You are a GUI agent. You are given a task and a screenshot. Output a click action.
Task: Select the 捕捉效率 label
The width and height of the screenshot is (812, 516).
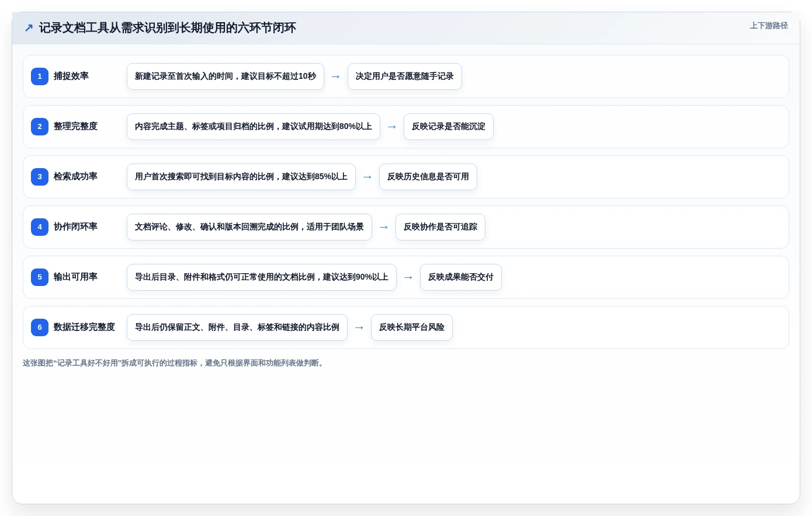pos(71,76)
